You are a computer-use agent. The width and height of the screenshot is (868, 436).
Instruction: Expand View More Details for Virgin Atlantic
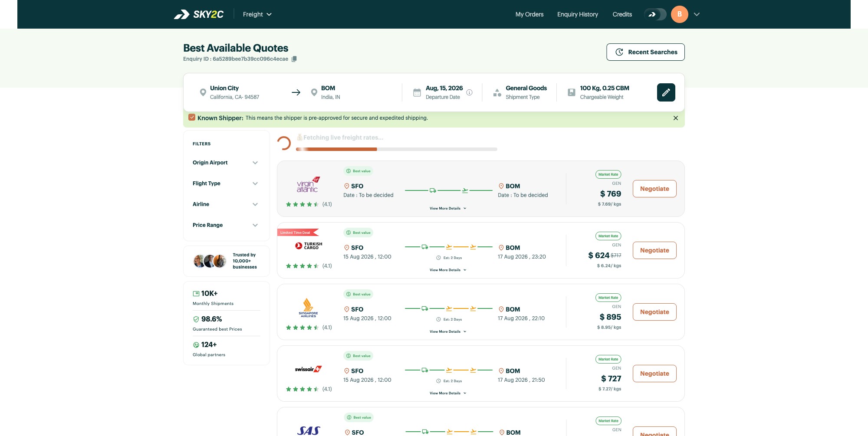(448, 208)
